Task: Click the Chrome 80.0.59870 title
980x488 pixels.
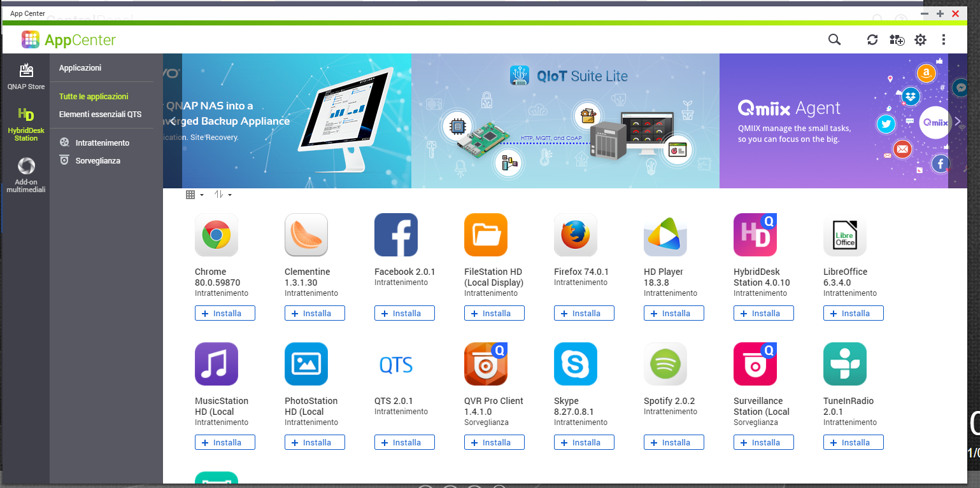Action: (218, 277)
